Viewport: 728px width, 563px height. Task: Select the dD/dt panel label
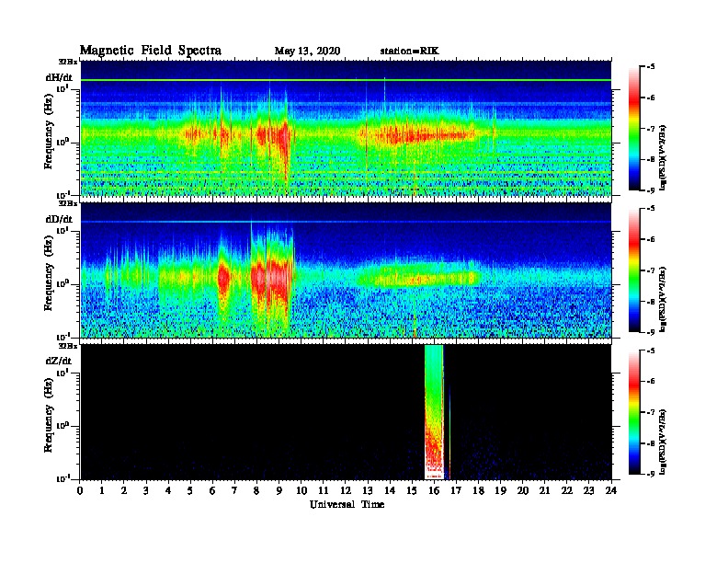pyautogui.click(x=59, y=219)
